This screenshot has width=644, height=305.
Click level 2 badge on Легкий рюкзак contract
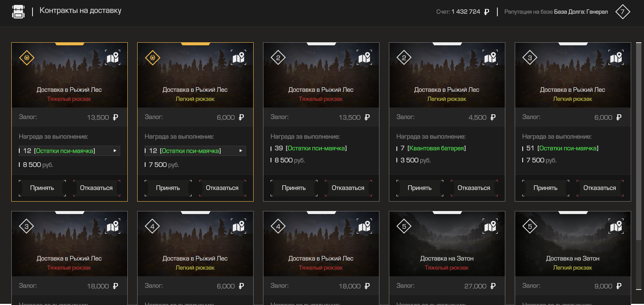click(404, 58)
